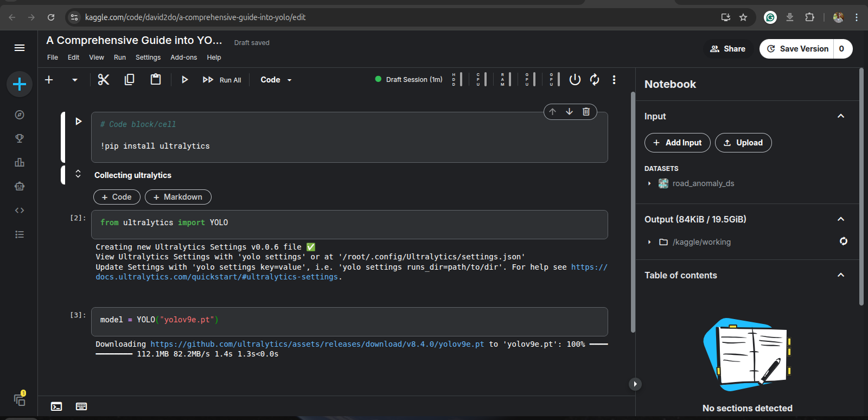
Task: Open the Run menu
Action: [x=120, y=58]
